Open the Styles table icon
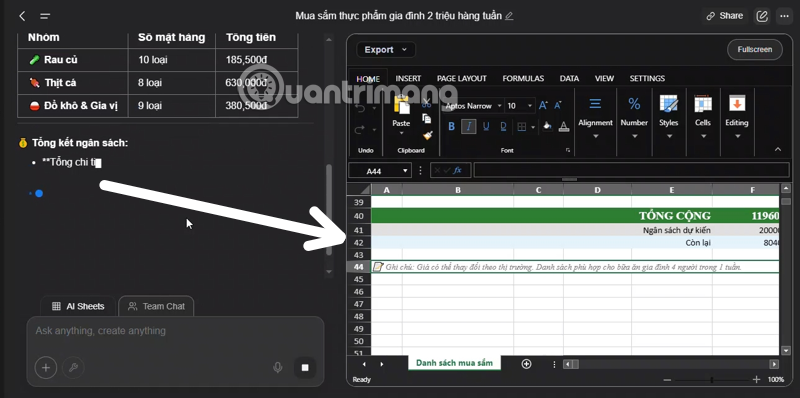The height and width of the screenshot is (398, 800). (x=668, y=104)
